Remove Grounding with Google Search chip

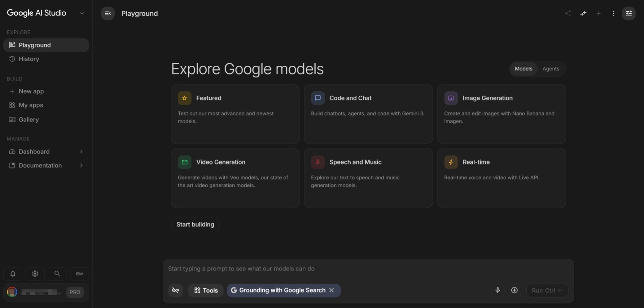point(332,290)
